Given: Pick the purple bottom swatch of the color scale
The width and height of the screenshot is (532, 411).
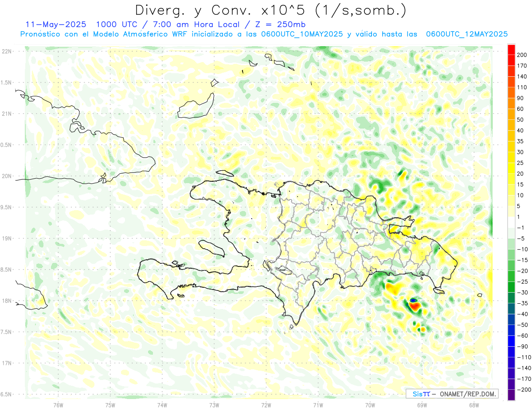Looking at the screenshot, I should coord(511,395).
